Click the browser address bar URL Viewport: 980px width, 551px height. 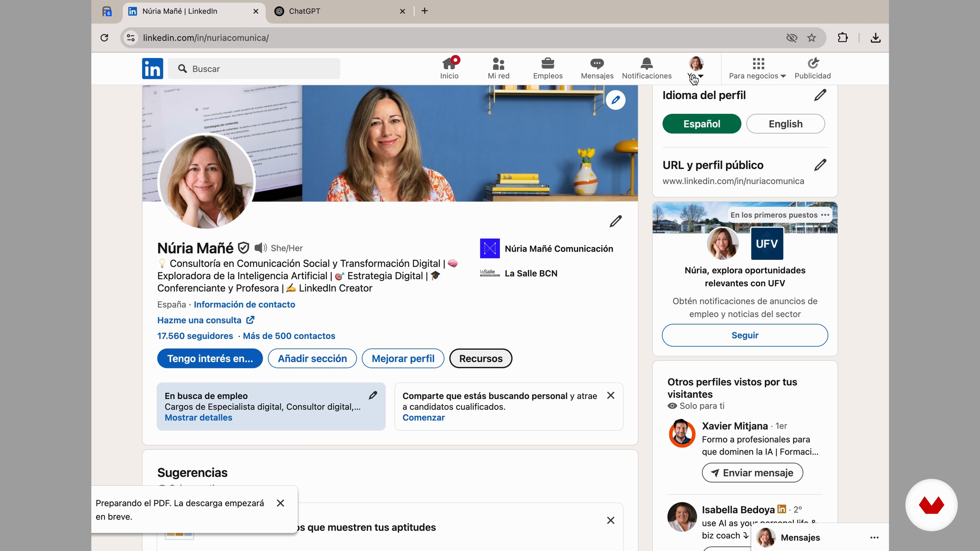click(x=206, y=38)
